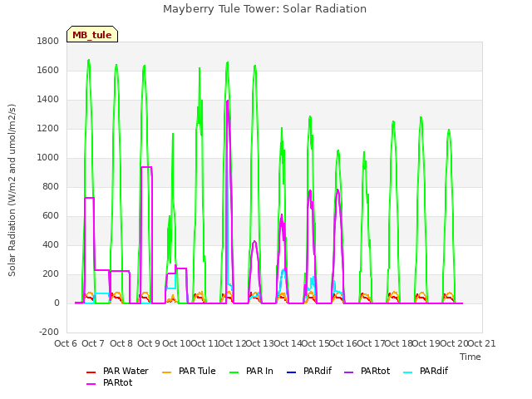Click the chart title Mayberry Tule Tower: Solar Radiation
532x399 pixels.
(x=264, y=9)
